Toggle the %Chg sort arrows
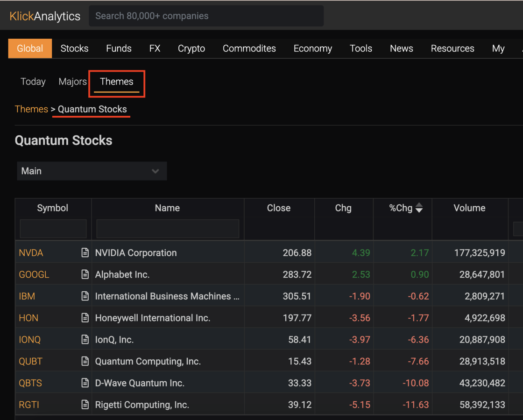Viewport: 523px width, 420px height. (x=419, y=208)
